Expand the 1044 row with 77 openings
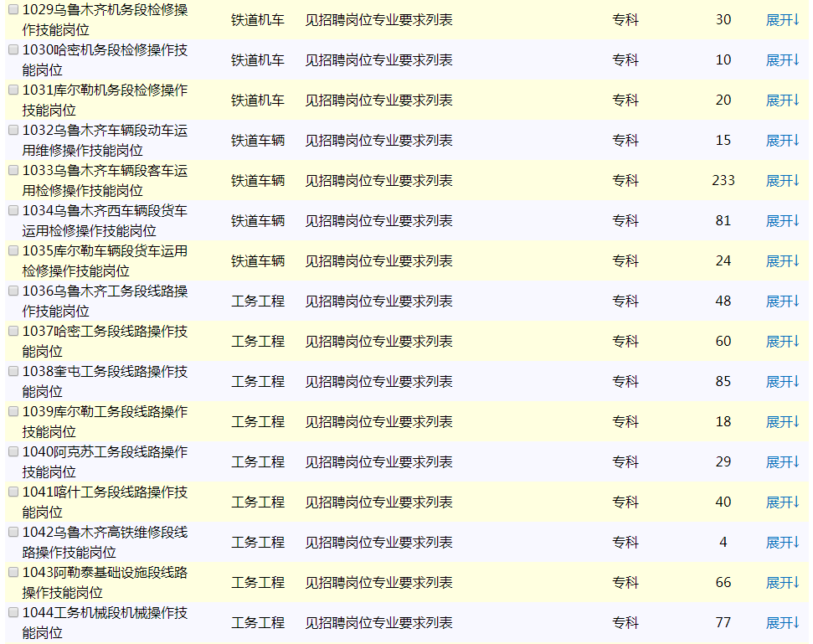 (x=783, y=623)
